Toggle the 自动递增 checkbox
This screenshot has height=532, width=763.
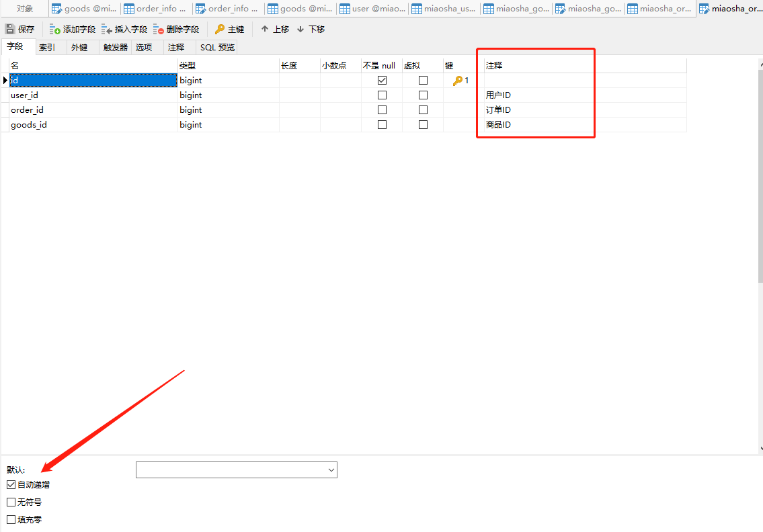point(11,484)
